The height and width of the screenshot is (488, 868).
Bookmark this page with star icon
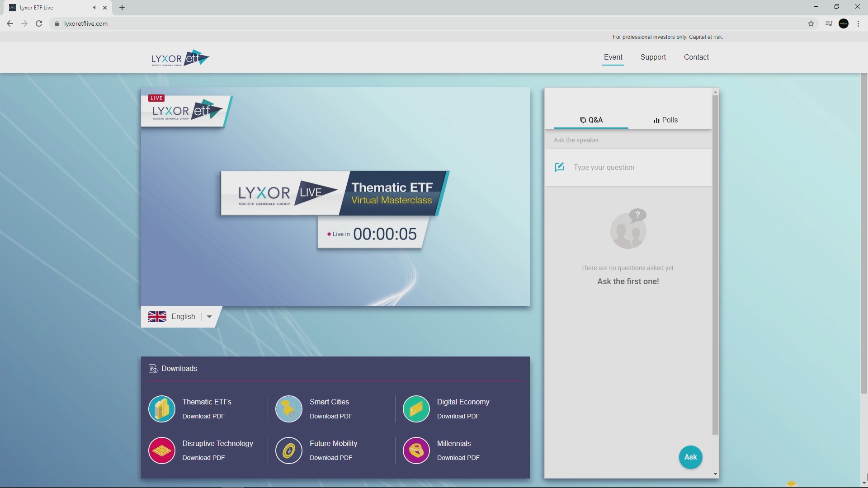811,23
